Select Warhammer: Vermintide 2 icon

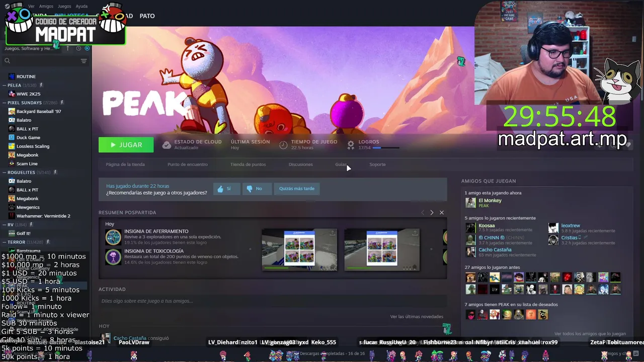[x=12, y=216]
